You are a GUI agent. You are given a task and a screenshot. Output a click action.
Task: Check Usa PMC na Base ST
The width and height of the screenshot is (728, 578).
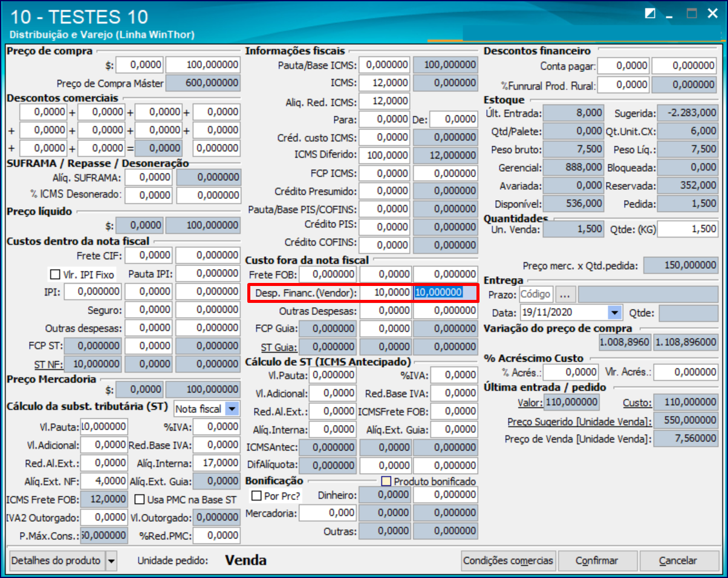[139, 500]
